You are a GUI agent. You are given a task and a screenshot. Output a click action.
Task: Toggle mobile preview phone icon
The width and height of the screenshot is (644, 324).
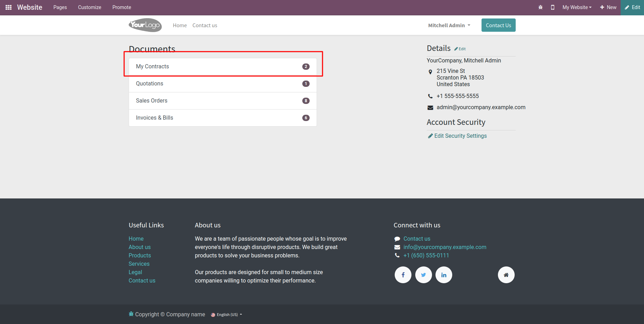point(553,7)
